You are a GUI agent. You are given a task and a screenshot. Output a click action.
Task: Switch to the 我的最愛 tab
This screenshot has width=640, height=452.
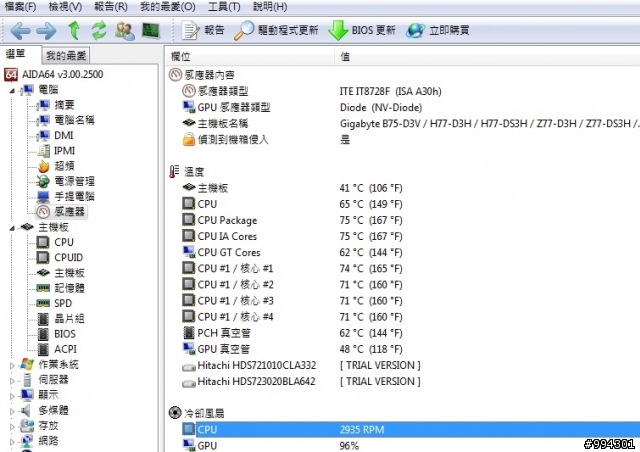pyautogui.click(x=66, y=55)
